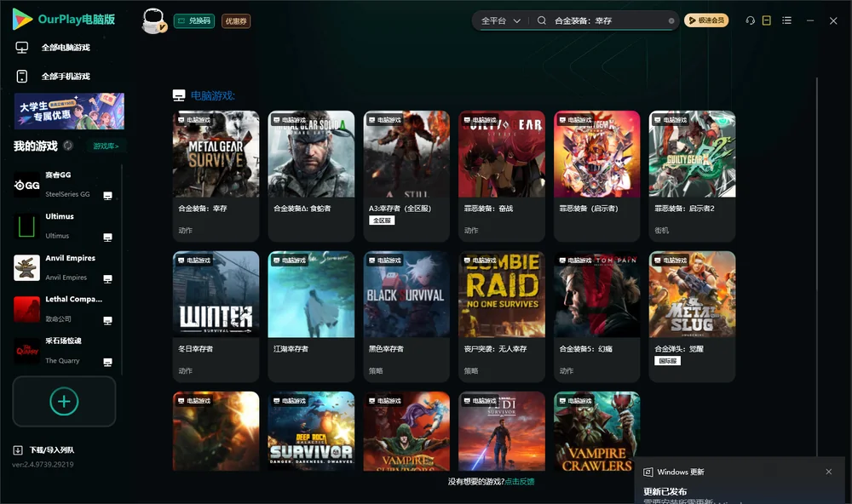Screen dimensions: 852x504
Task: Select Anvil Empires in my games list
Action: click(64, 267)
